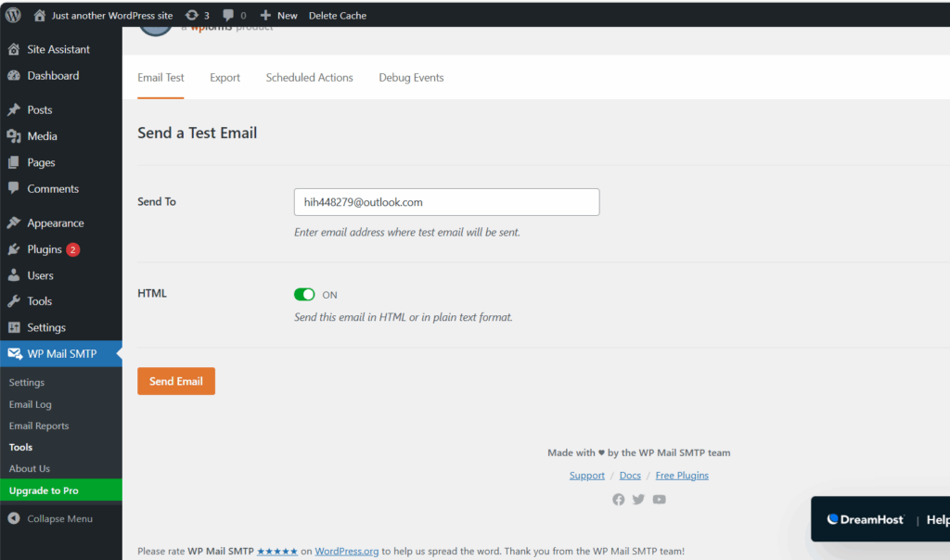Open Email Log submenu item

pos(31,404)
